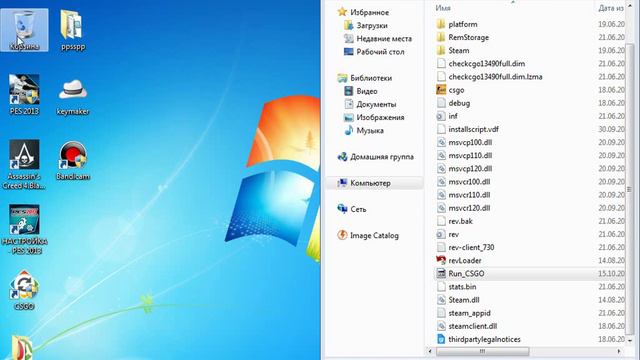Select the revLoader application icon
Image resolution: width=640 pixels, height=360 pixels.
click(441, 260)
